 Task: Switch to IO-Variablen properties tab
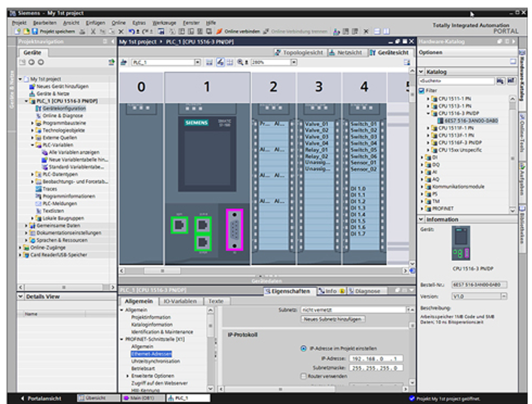tap(180, 301)
